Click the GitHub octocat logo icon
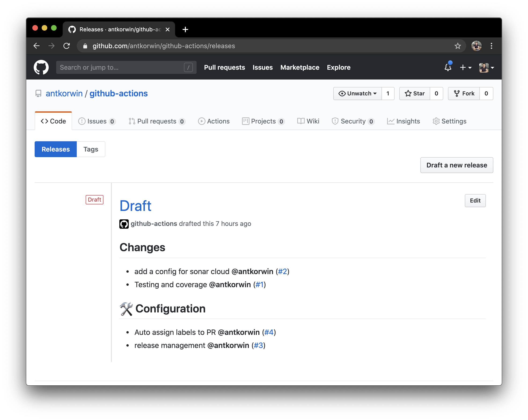The image size is (528, 420). [x=42, y=67]
